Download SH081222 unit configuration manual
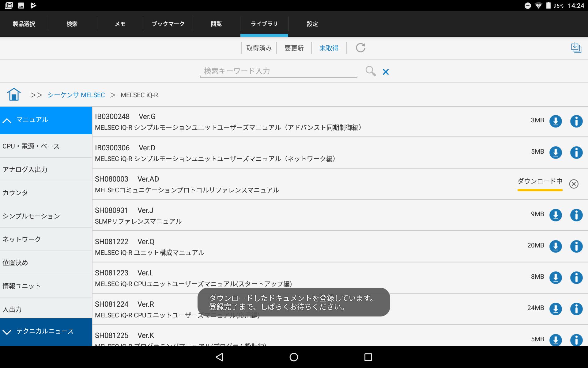The width and height of the screenshot is (588, 368). pyautogui.click(x=556, y=246)
